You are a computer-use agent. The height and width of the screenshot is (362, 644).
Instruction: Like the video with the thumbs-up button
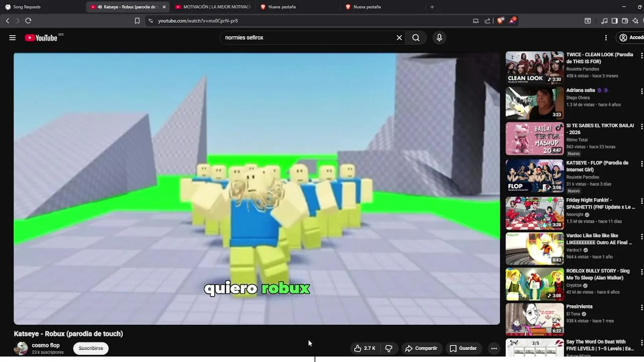click(365, 348)
